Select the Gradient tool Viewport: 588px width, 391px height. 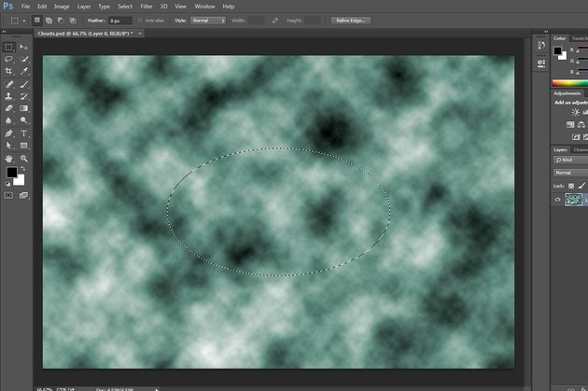[24, 108]
